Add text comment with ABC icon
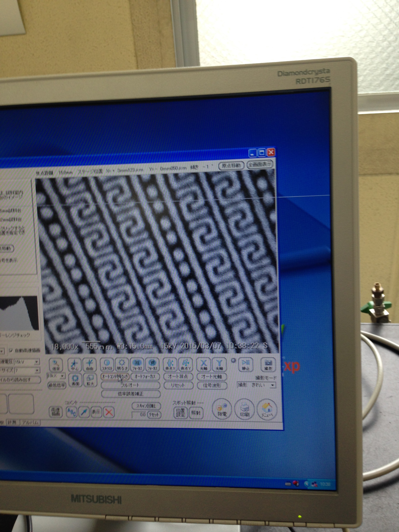The image size is (399, 532). click(71, 412)
